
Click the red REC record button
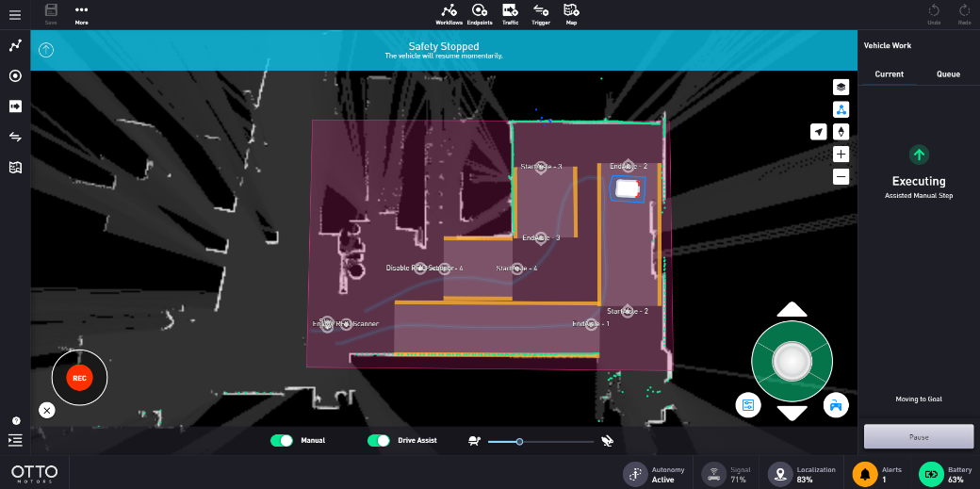click(x=79, y=378)
